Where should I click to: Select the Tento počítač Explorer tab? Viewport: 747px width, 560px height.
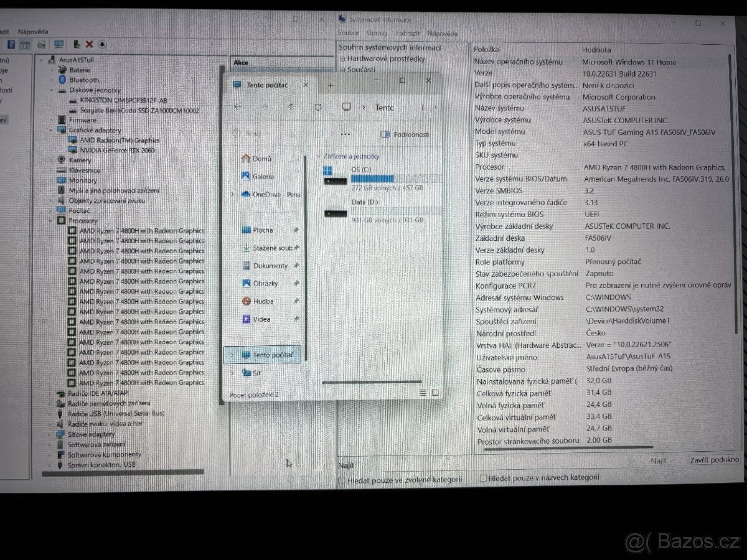pyautogui.click(x=271, y=85)
